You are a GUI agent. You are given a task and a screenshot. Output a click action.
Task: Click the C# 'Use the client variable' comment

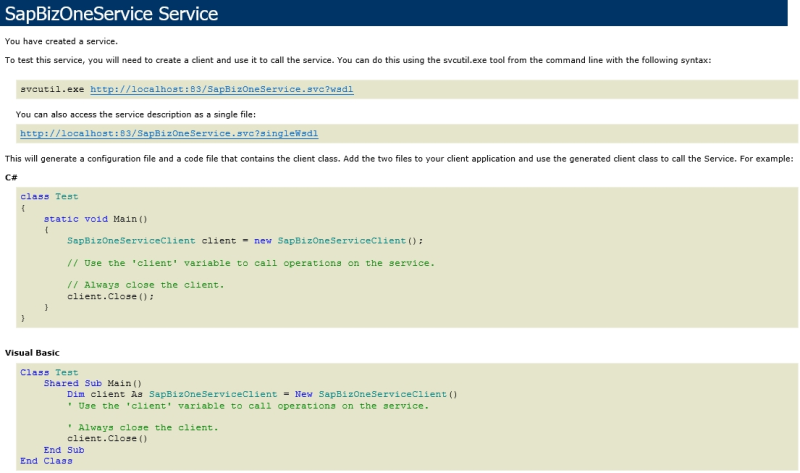[251, 263]
